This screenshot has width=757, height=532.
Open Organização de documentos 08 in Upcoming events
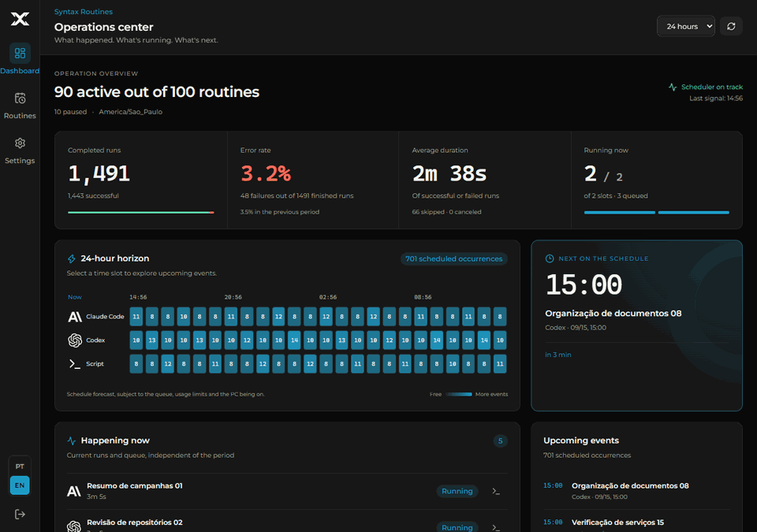tap(636, 490)
